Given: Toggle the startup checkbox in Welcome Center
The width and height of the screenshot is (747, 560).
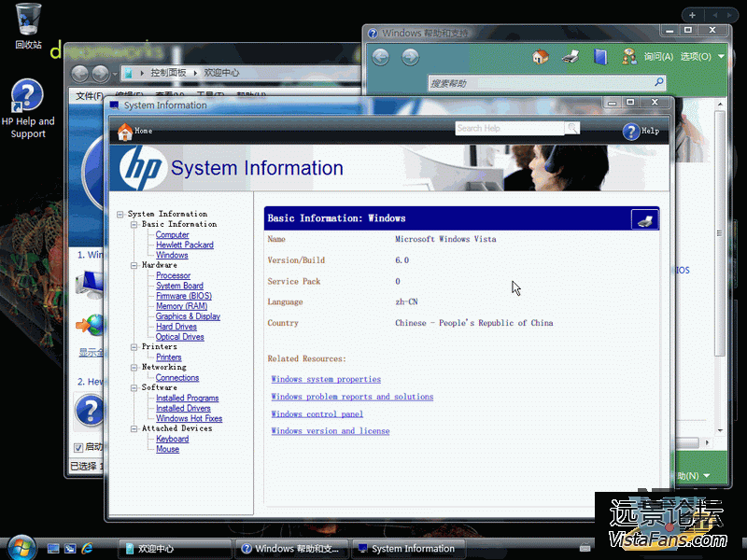Looking at the screenshot, I should pos(78,448).
